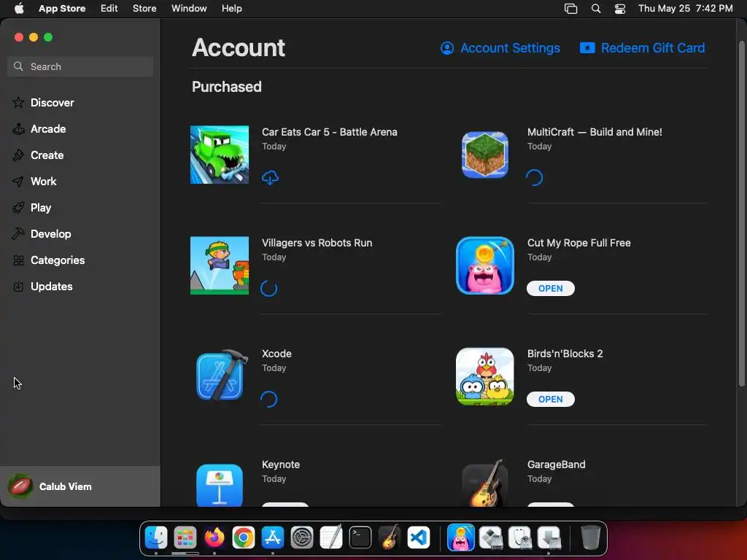Open the Edit menu
The image size is (747, 560).
[x=109, y=8]
